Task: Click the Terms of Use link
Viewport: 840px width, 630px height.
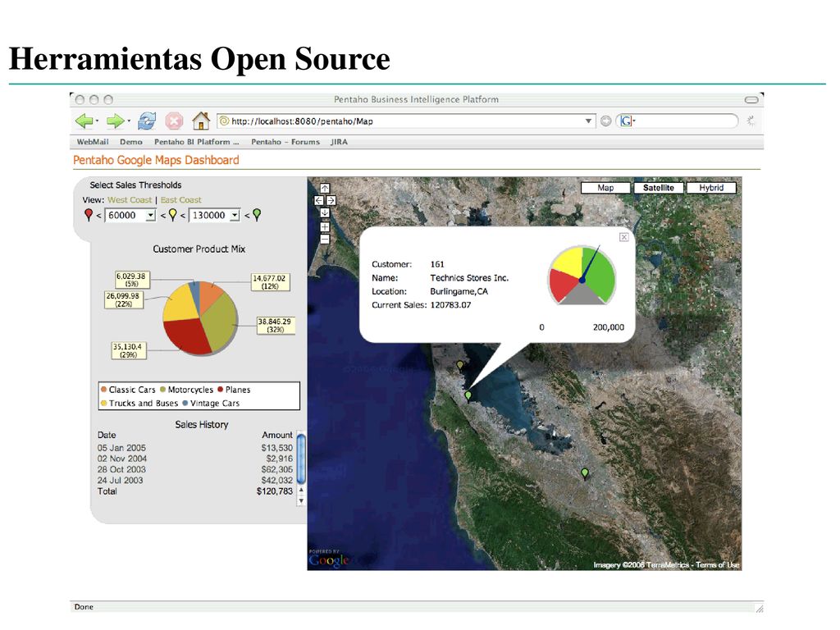Action: tap(717, 564)
